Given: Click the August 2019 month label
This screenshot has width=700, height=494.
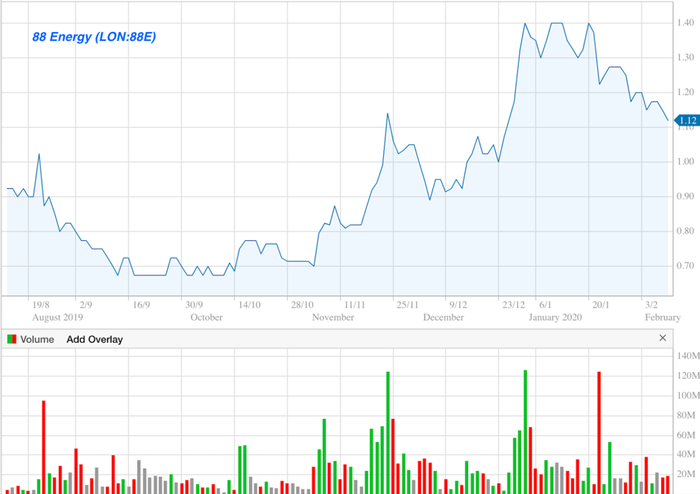Looking at the screenshot, I should click(x=58, y=317).
